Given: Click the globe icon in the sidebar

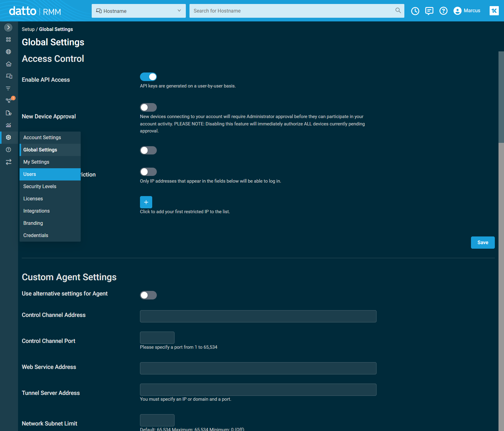Looking at the screenshot, I should [x=9, y=52].
